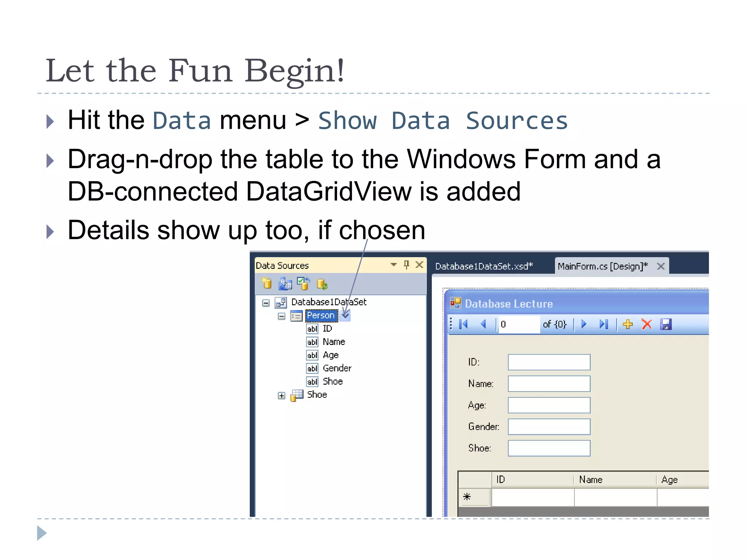
Task: Click the 'Gender:' form label
Action: click(484, 427)
